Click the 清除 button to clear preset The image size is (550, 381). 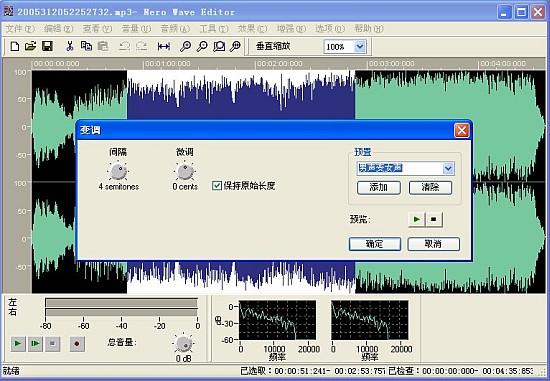point(430,188)
